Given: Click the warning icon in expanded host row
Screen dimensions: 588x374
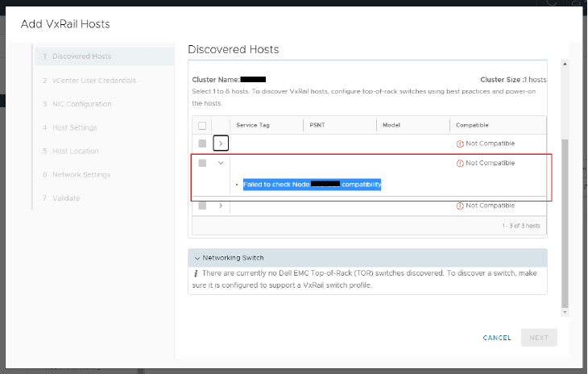Looking at the screenshot, I should [x=460, y=163].
